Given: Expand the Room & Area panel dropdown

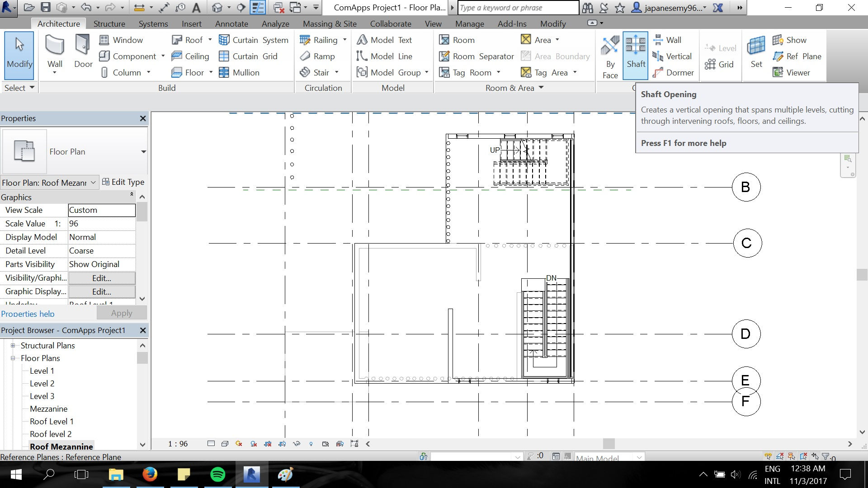Looking at the screenshot, I should [x=541, y=88].
